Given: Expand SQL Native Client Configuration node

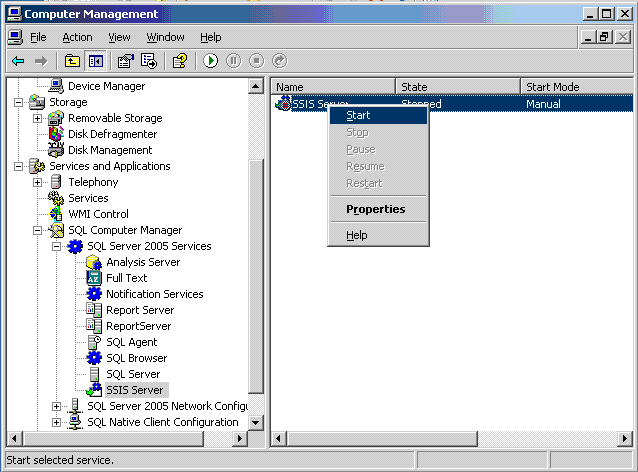Looking at the screenshot, I should click(57, 422).
